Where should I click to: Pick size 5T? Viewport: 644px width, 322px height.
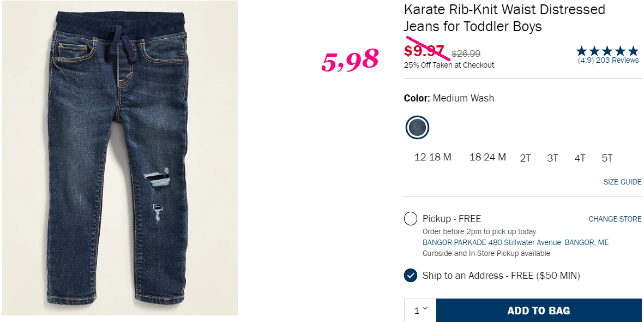point(607,158)
